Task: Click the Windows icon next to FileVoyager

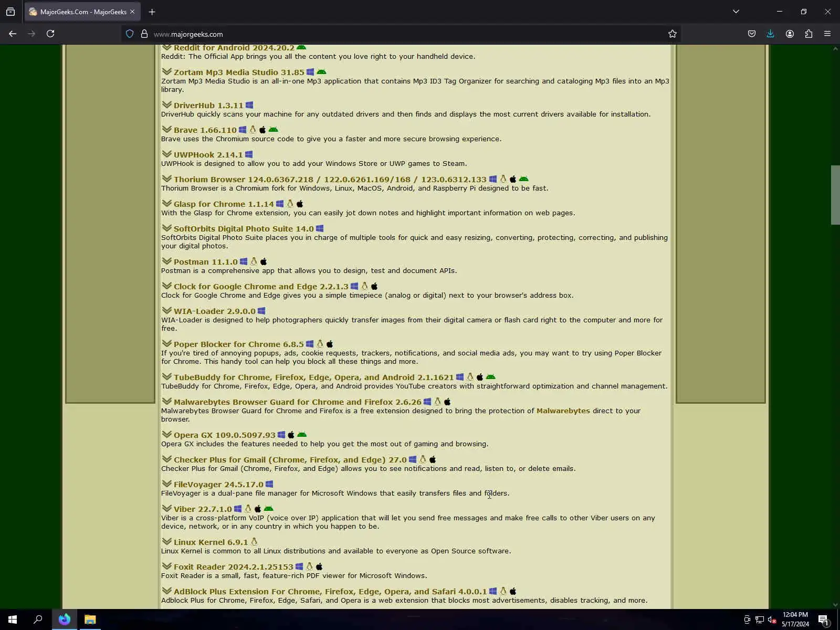Action: coord(269,484)
